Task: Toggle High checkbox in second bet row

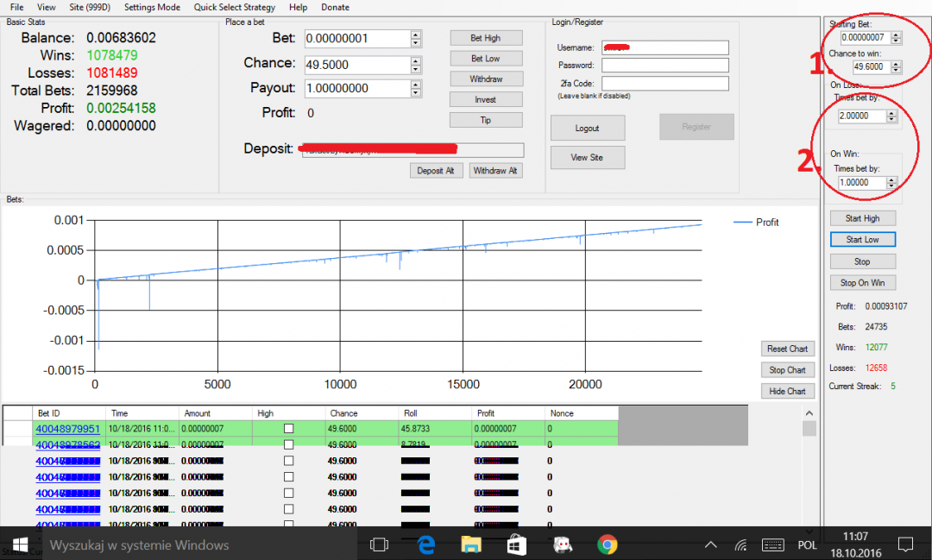Action: pos(288,444)
